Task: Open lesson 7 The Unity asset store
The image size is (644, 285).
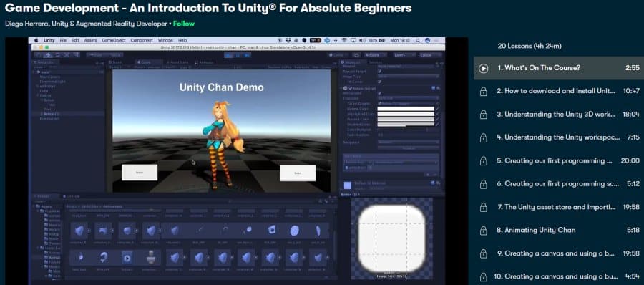Action: (x=556, y=207)
